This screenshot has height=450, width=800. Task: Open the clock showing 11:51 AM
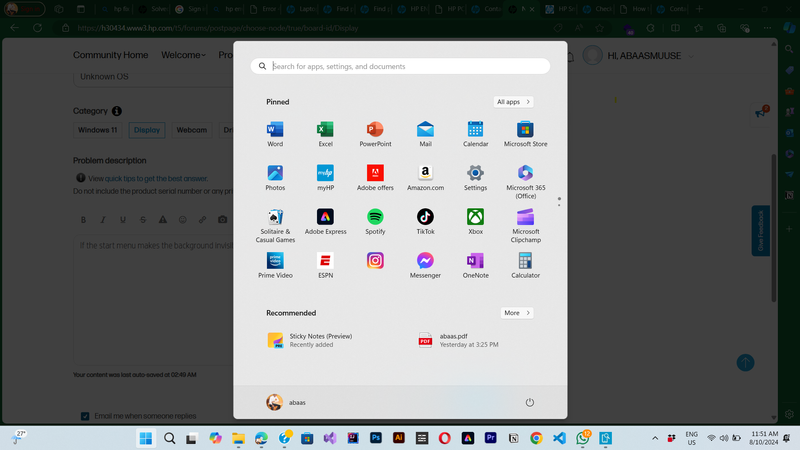pos(764,438)
